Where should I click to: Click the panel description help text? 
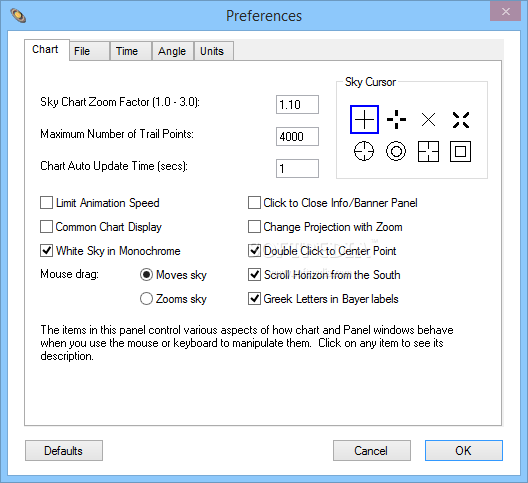[x=247, y=343]
